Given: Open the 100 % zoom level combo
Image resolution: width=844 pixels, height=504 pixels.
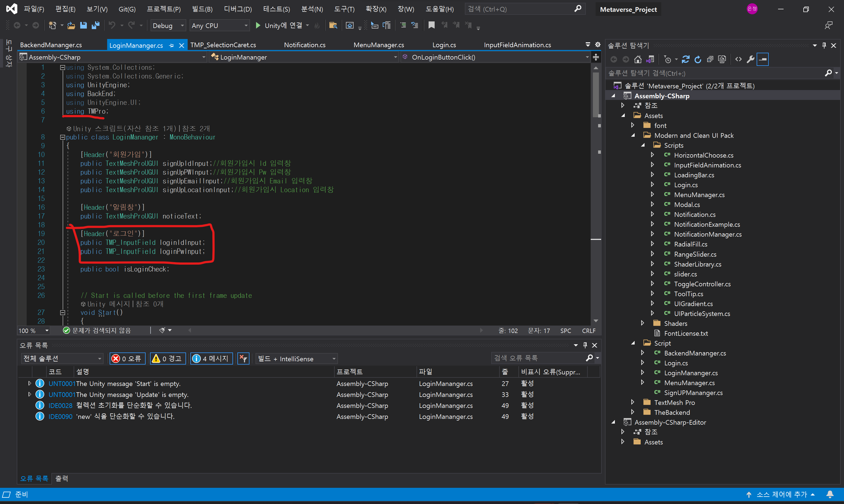Looking at the screenshot, I should coord(33,331).
